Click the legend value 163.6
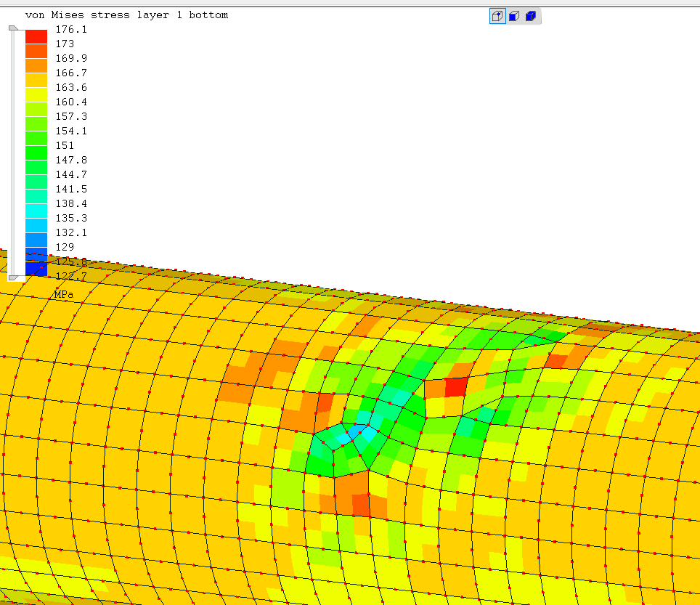The height and width of the screenshot is (605, 700). coord(71,87)
